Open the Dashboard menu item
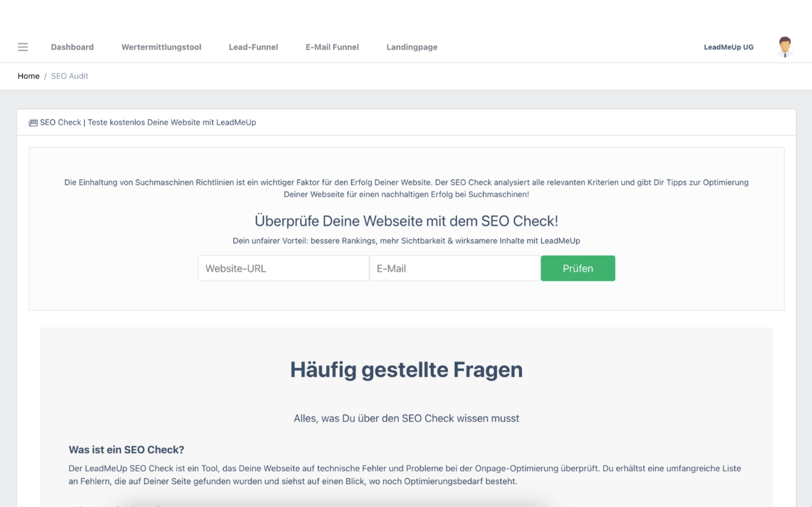Screen dimensions: 812x507 [x=72, y=47]
